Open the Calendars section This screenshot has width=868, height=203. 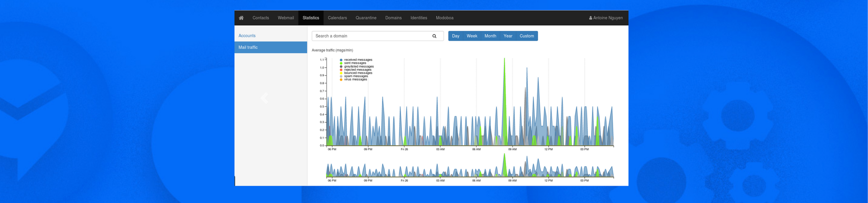click(x=337, y=18)
